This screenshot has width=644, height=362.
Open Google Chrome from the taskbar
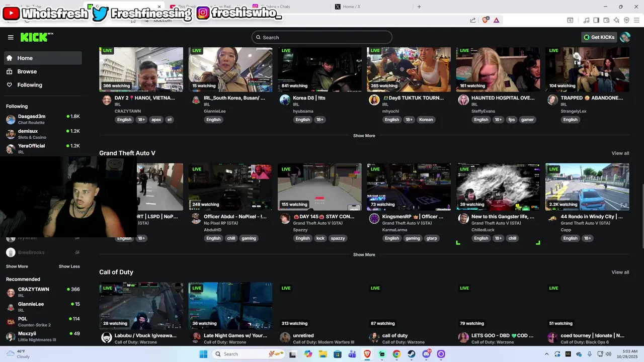396,354
